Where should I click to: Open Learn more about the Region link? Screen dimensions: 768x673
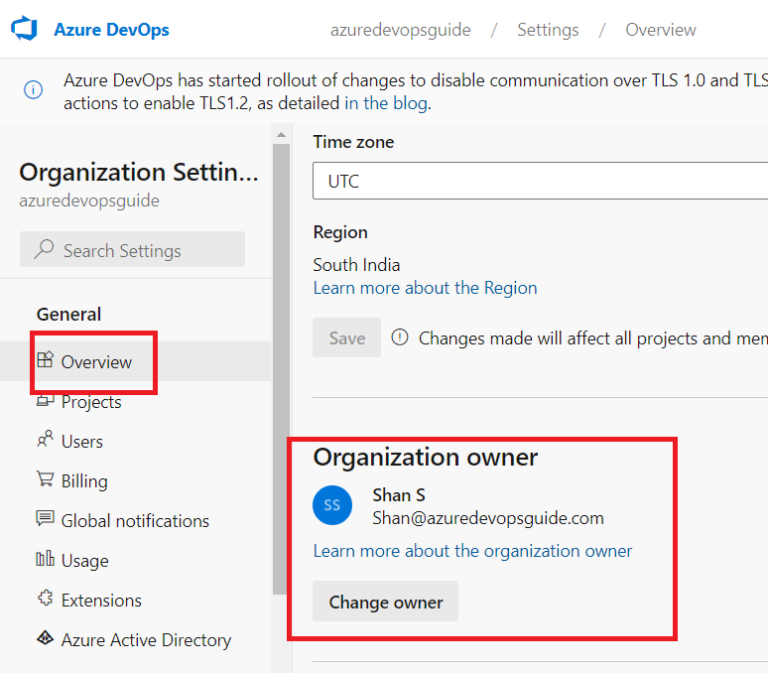(425, 288)
